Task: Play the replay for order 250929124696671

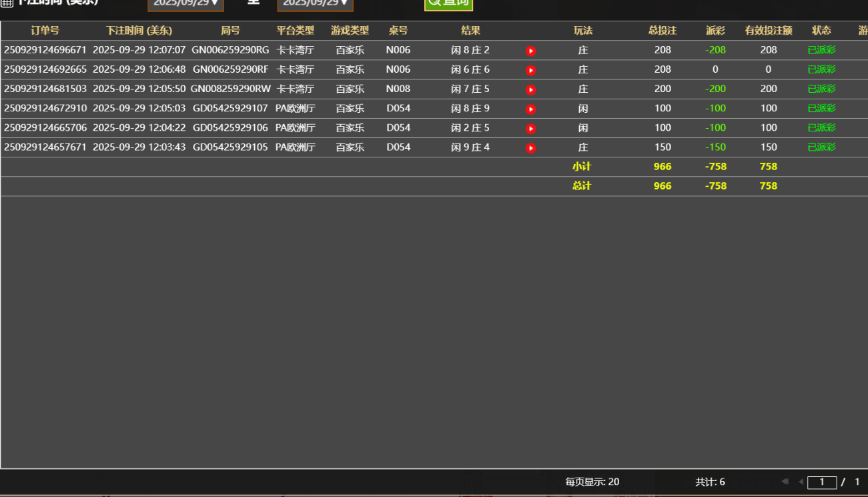Action: (530, 49)
